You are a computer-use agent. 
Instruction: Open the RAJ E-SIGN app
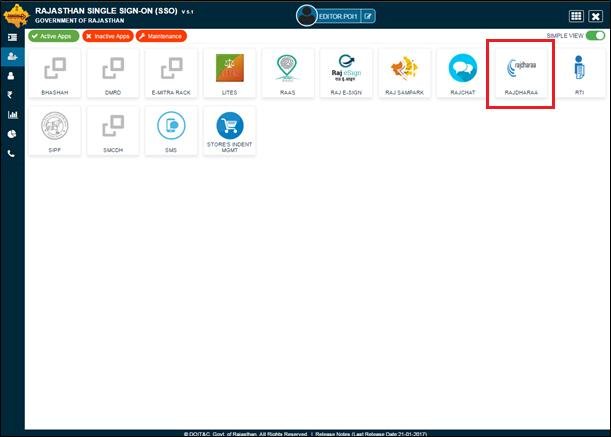point(346,73)
